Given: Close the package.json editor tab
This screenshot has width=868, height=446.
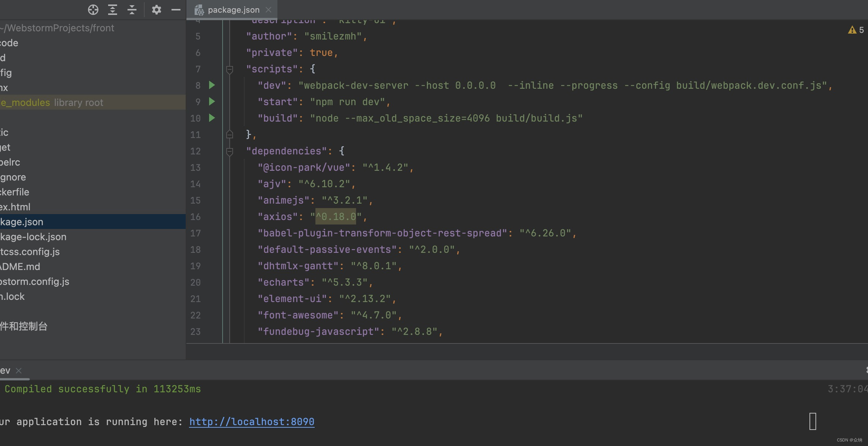Looking at the screenshot, I should click(x=268, y=10).
